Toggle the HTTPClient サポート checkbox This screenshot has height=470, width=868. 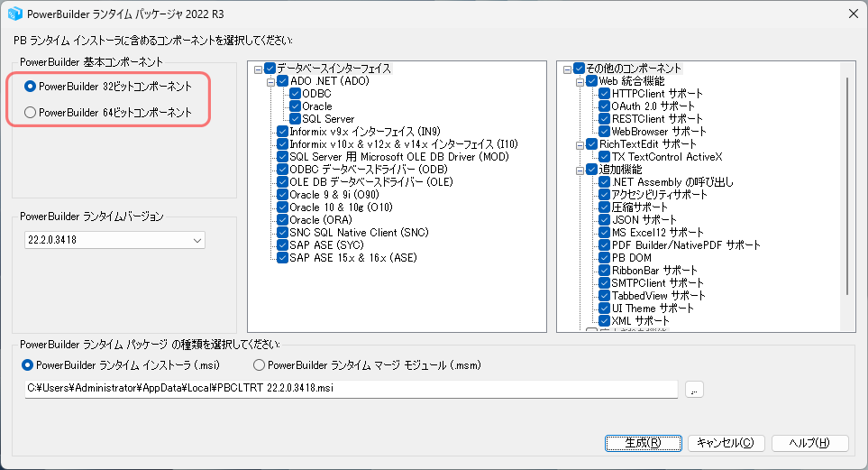click(605, 94)
